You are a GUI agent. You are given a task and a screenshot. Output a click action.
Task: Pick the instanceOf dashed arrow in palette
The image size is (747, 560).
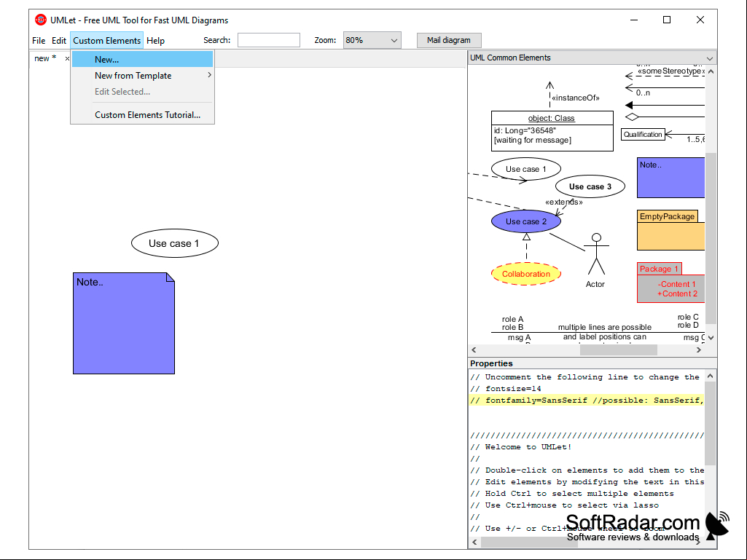click(x=550, y=94)
